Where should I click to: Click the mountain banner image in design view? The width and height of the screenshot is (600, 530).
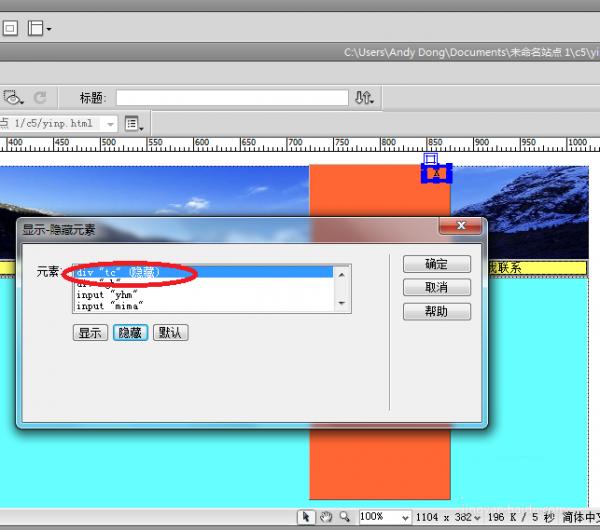click(x=153, y=191)
